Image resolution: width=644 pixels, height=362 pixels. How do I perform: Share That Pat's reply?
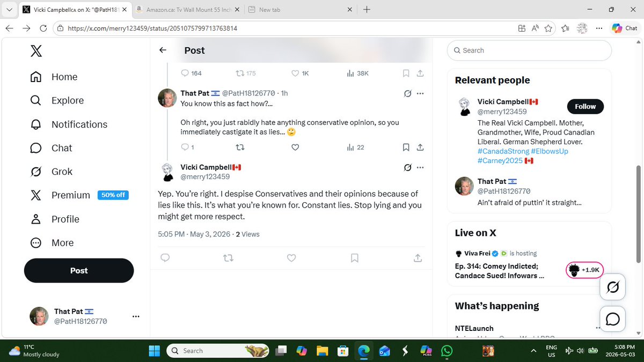pos(420,147)
